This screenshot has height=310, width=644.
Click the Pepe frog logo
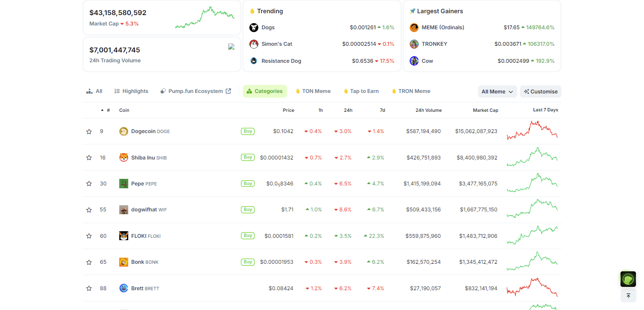[124, 184]
